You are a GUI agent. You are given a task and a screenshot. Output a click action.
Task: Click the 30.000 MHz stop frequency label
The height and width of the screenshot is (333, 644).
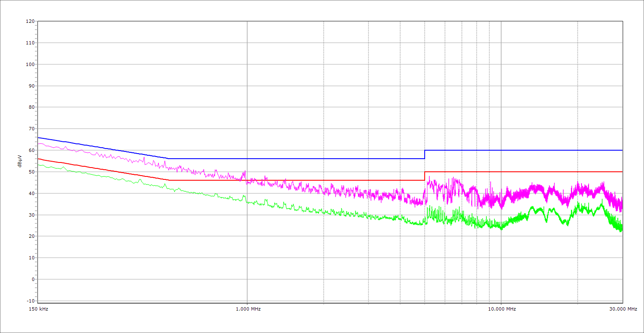623,309
